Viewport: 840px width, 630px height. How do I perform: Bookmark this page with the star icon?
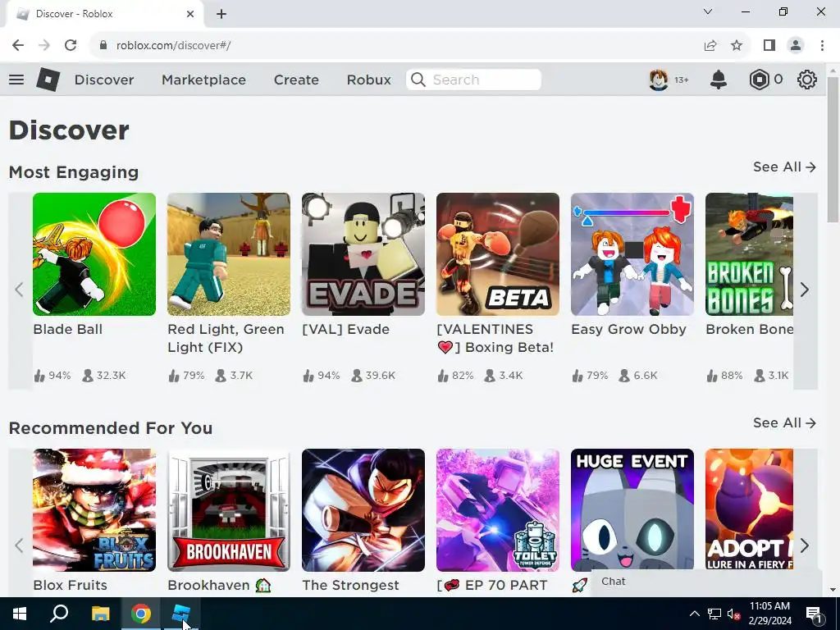coord(737,46)
